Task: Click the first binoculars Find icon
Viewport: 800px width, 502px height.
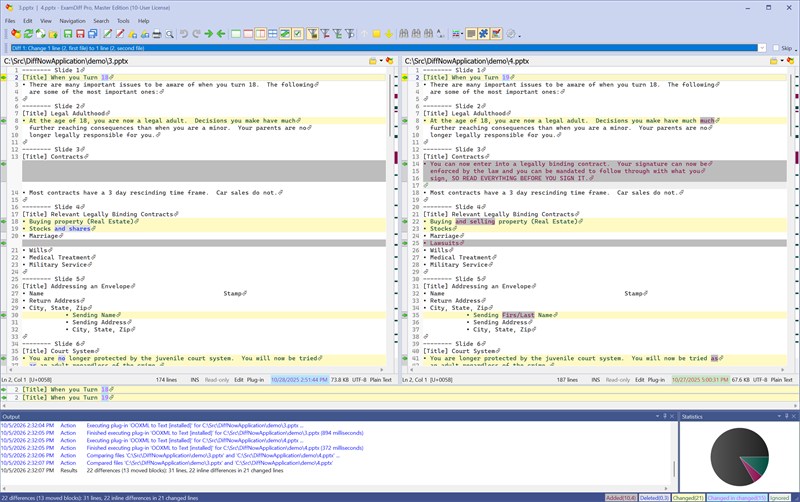Action: (x=404, y=34)
